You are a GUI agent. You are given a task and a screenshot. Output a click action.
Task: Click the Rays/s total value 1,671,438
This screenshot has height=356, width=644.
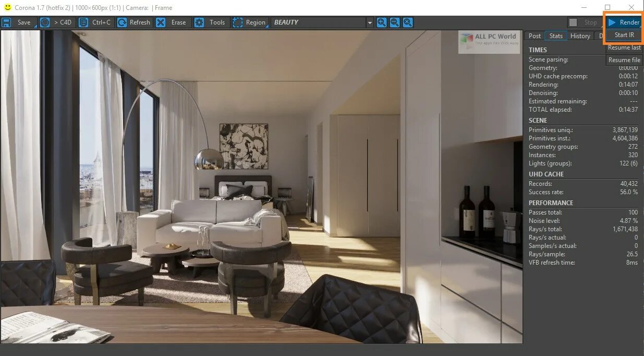click(x=625, y=229)
